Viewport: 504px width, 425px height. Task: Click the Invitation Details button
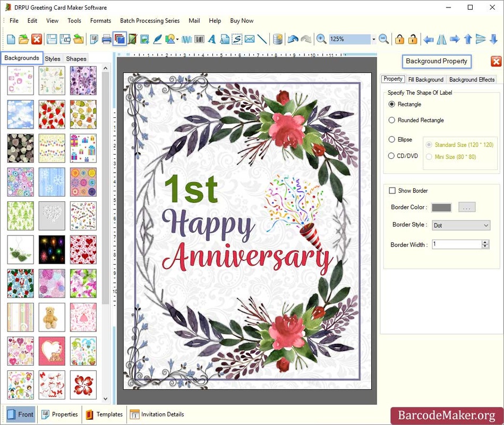coord(157,414)
